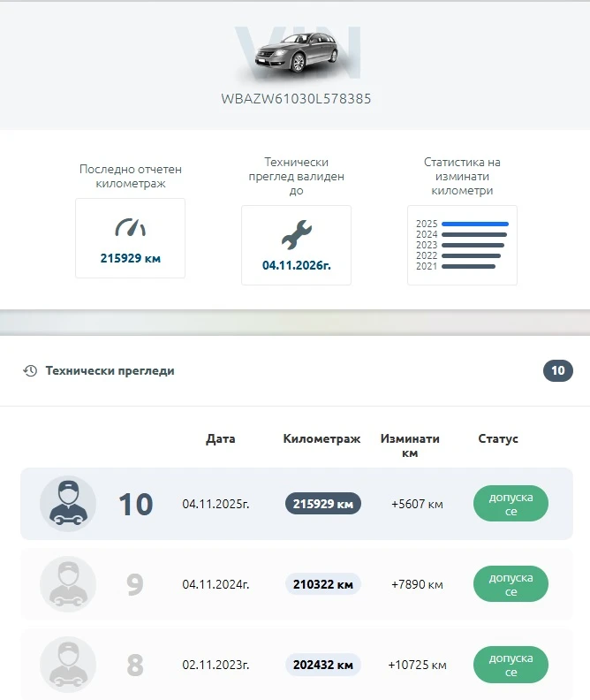Click the Километраж column header
The height and width of the screenshot is (700, 590).
321,438
